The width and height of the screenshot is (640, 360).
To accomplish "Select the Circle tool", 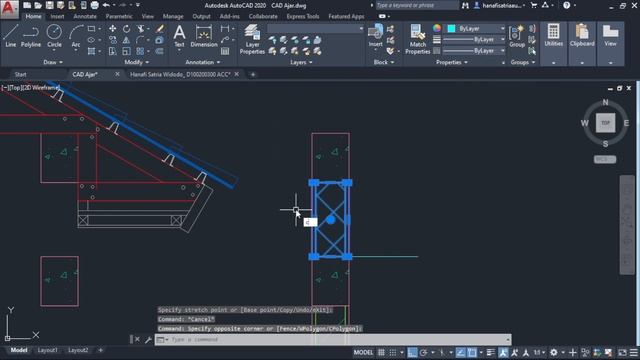I will pos(54,36).
